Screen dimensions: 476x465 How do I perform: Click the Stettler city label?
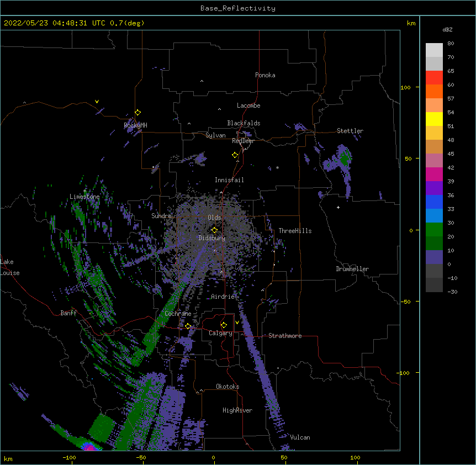point(350,131)
